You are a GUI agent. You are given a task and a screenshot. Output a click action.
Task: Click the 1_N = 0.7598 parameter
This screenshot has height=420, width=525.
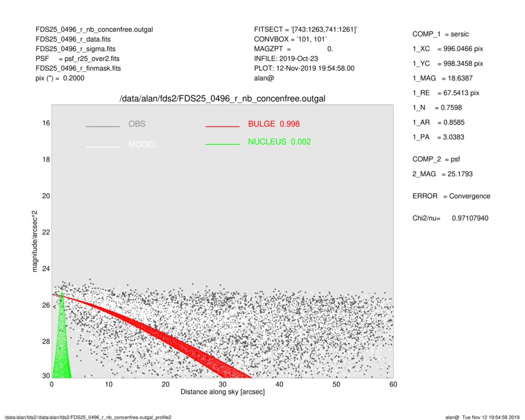pos(437,108)
